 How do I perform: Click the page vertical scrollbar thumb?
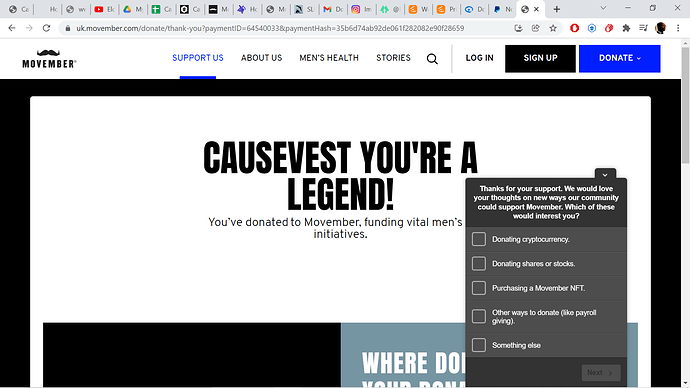tap(685, 106)
